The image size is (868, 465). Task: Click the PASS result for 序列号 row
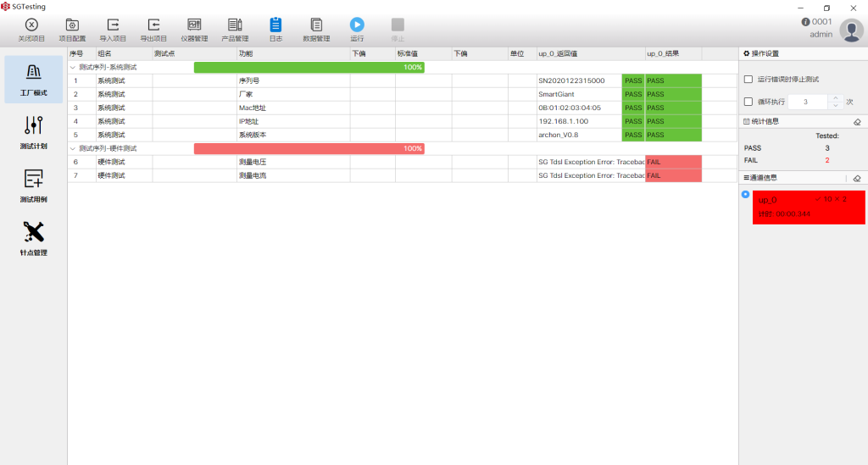click(673, 80)
